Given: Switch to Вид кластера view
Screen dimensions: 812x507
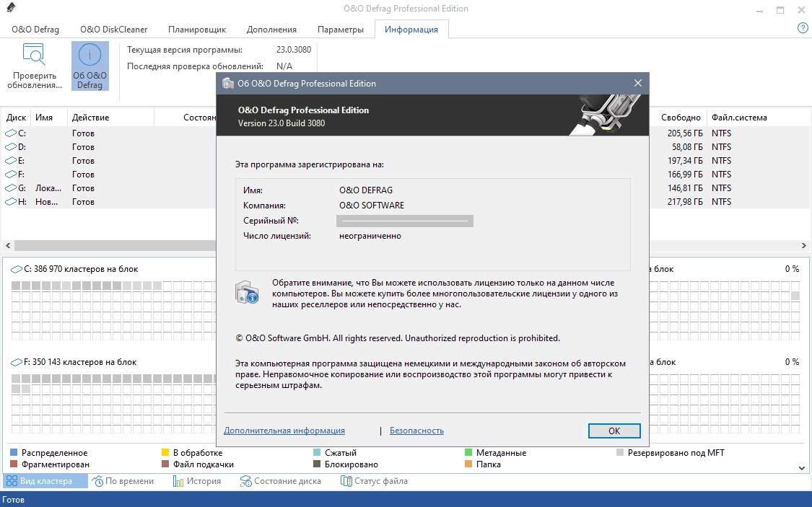Looking at the screenshot, I should pos(45,481).
